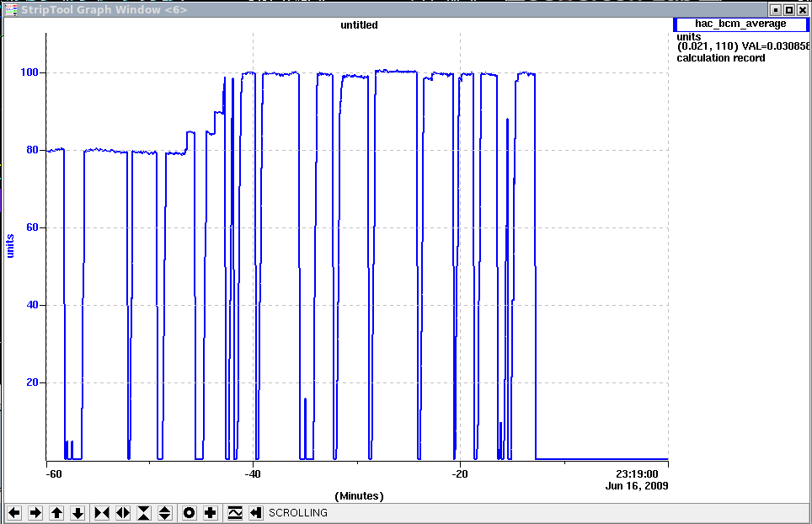Click the SCROLLING status label
812x524 pixels.
[x=298, y=512]
